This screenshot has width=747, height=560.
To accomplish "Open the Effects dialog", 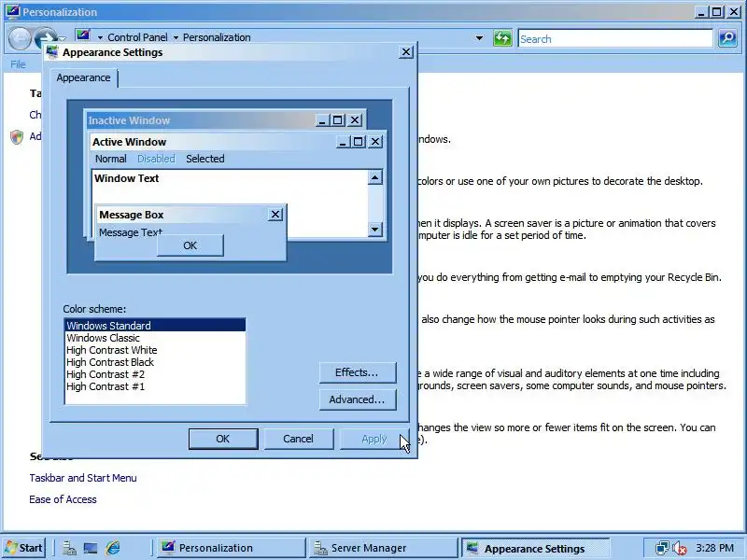I will pyautogui.click(x=358, y=372).
